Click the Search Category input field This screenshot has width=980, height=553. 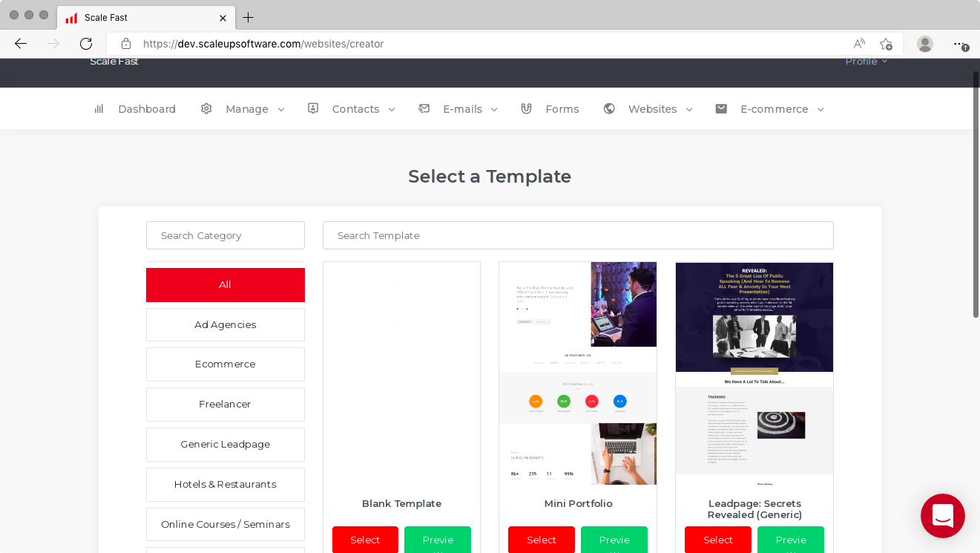[x=226, y=235]
